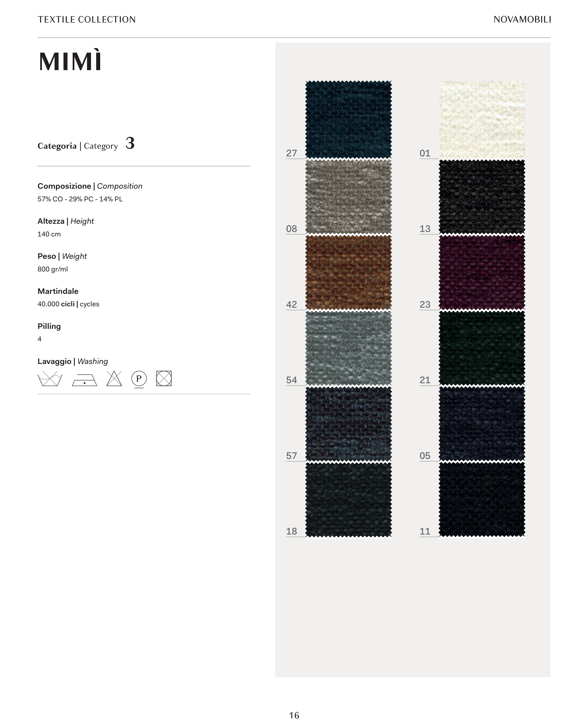The width and height of the screenshot is (588, 726).
Task: Click the do not bleach triangle icon
Action: click(x=114, y=379)
